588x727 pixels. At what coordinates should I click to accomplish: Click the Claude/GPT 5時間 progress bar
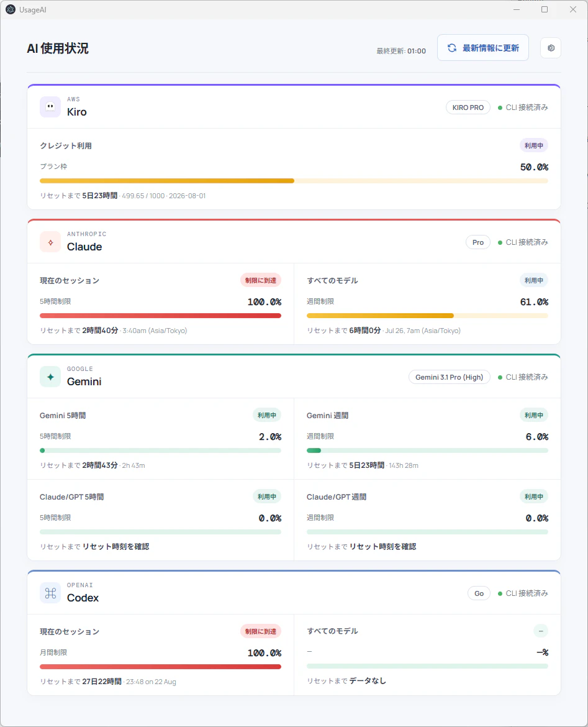pyautogui.click(x=160, y=532)
